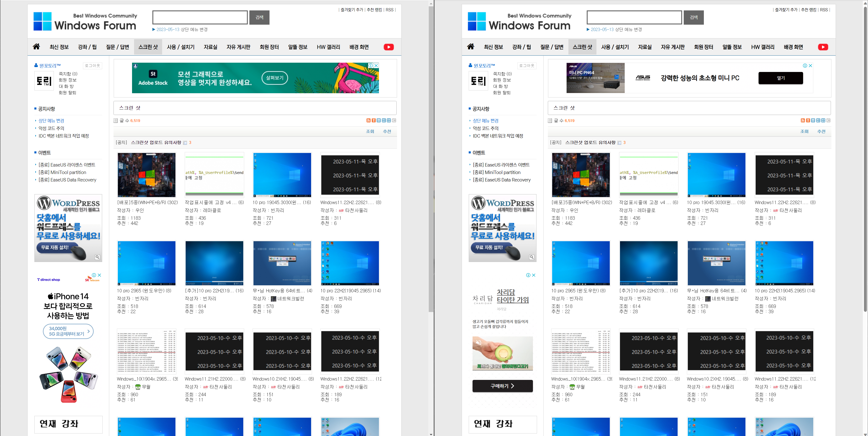Open 스크린 샷 tab in left window

coord(148,47)
